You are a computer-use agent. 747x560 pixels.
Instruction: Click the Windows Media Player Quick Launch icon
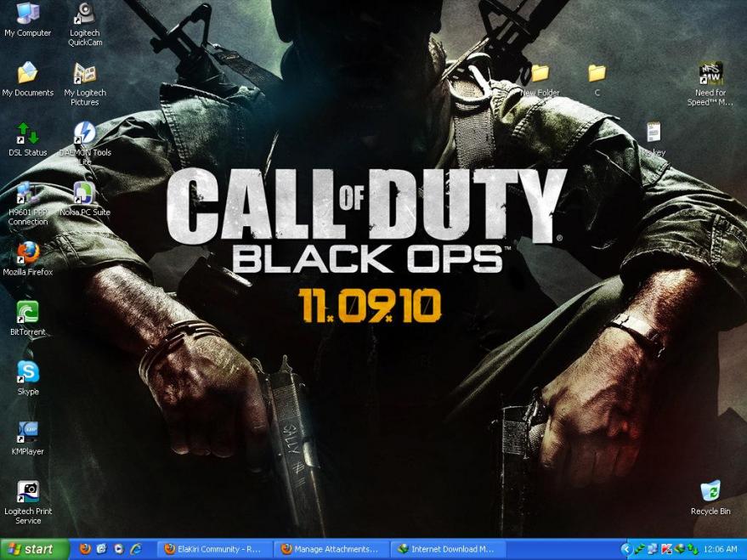119,549
